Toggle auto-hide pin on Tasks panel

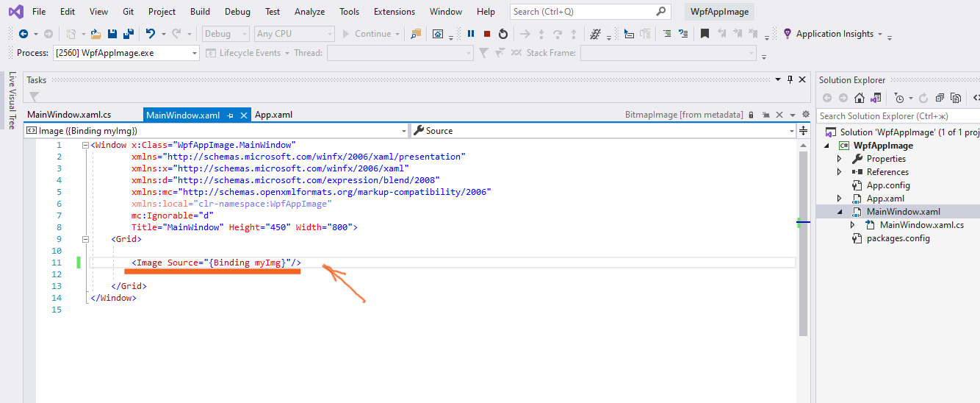tap(790, 79)
